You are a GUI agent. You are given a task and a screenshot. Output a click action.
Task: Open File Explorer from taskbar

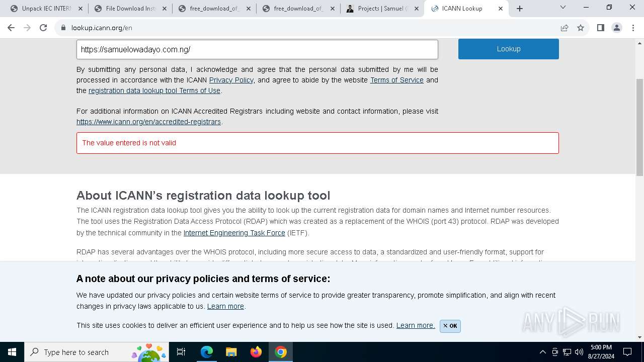(231, 352)
